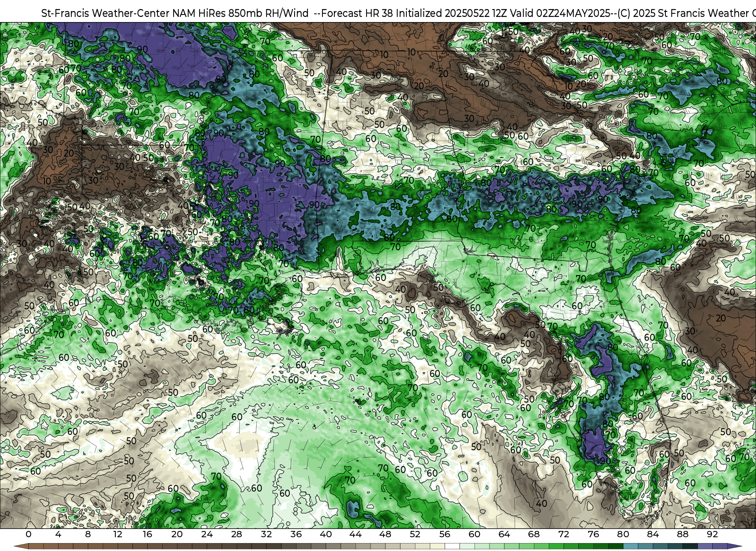Screen dimensions: 756x551
Task: Click the colorbar tick label '12'
Action: (117, 534)
